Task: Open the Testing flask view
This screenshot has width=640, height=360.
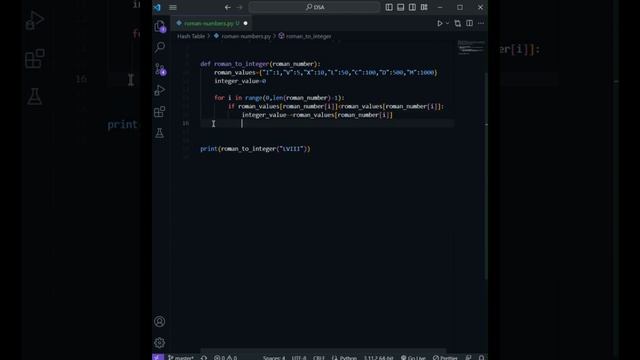Action: click(x=160, y=133)
